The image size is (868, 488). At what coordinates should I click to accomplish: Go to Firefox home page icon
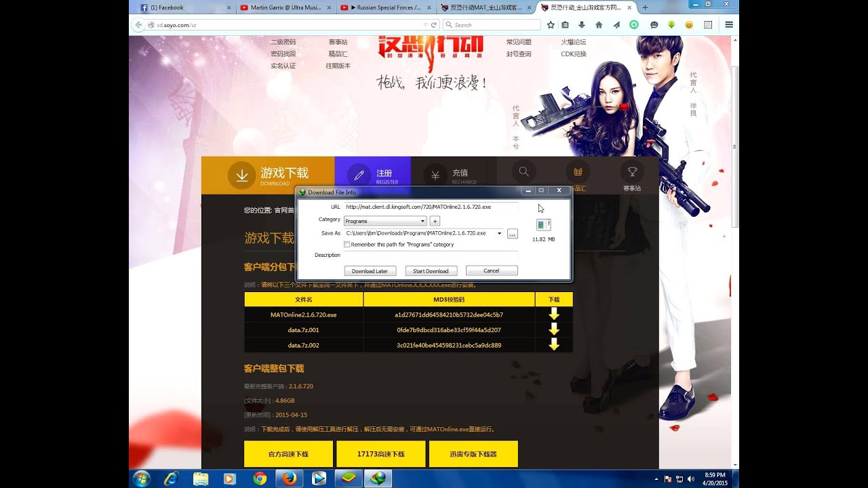click(599, 24)
